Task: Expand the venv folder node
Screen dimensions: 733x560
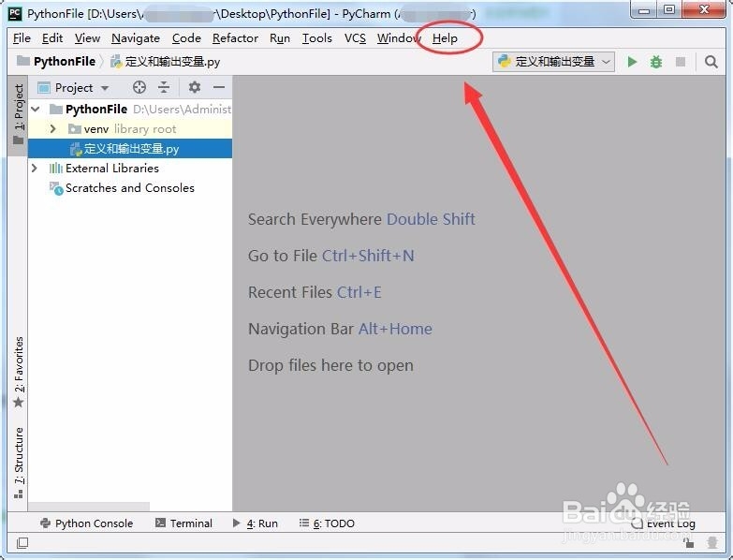Action: 52,129
